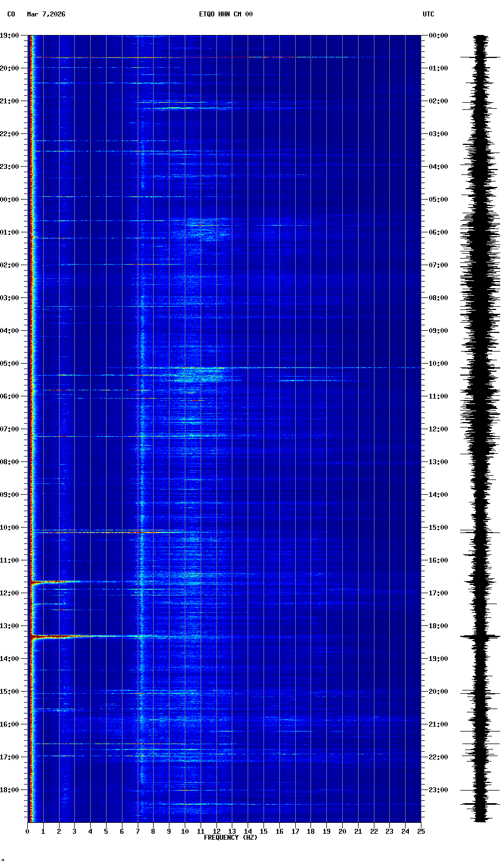The width and height of the screenshot is (504, 866).
Task: Click the ETQO HHN CM 00 station title
Action: 226,14
